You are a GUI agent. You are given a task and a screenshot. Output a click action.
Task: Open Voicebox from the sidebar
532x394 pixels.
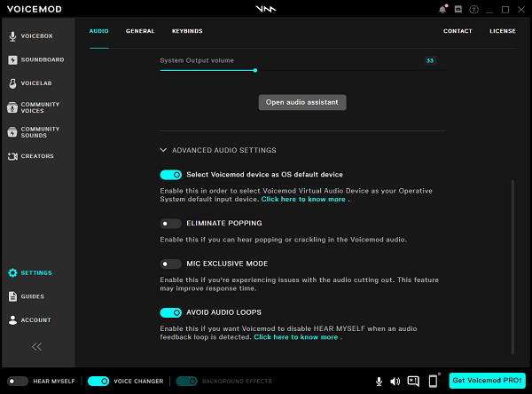(x=30, y=36)
